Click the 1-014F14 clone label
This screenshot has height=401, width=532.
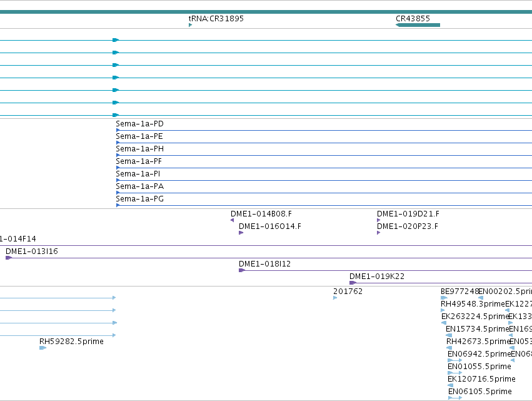click(18, 239)
